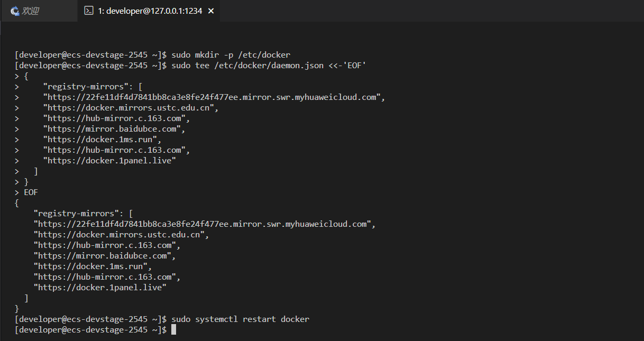
Task: Click the 'sudo tee /etc/docker/daemon.json' command text
Action: 251,66
